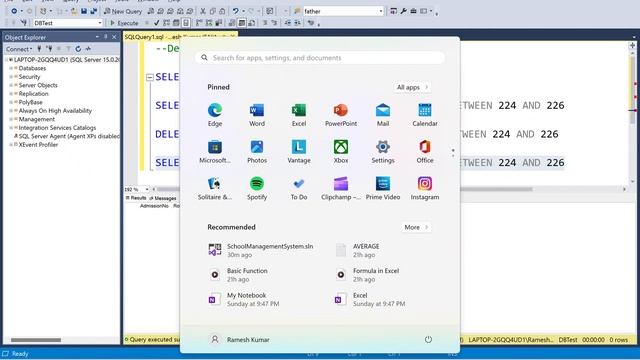Image resolution: width=640 pixels, height=360 pixels.
Task: Launch the Clipchamp video editor
Action: pyautogui.click(x=341, y=188)
